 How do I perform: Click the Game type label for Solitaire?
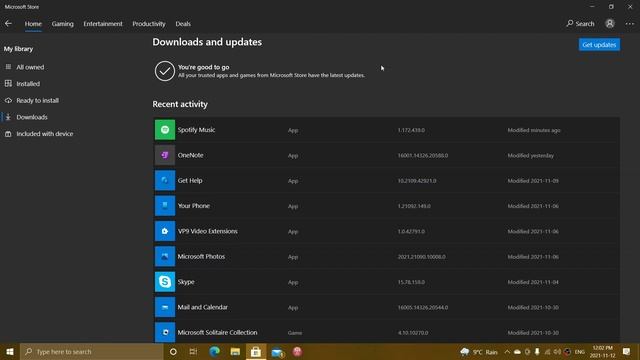pos(295,333)
